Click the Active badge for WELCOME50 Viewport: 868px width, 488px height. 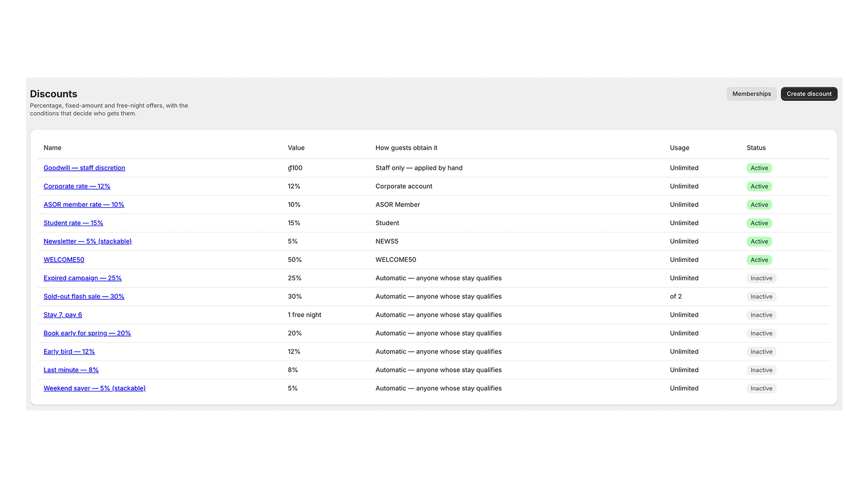(759, 260)
